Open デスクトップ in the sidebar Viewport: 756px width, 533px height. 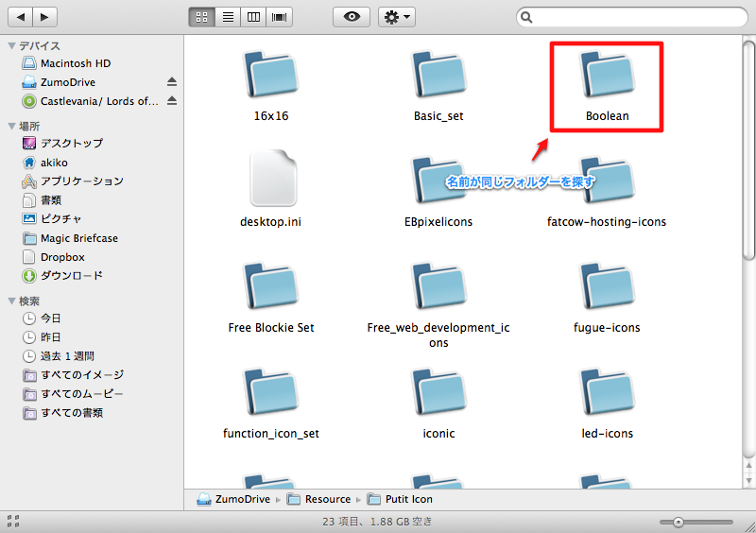(x=62, y=144)
